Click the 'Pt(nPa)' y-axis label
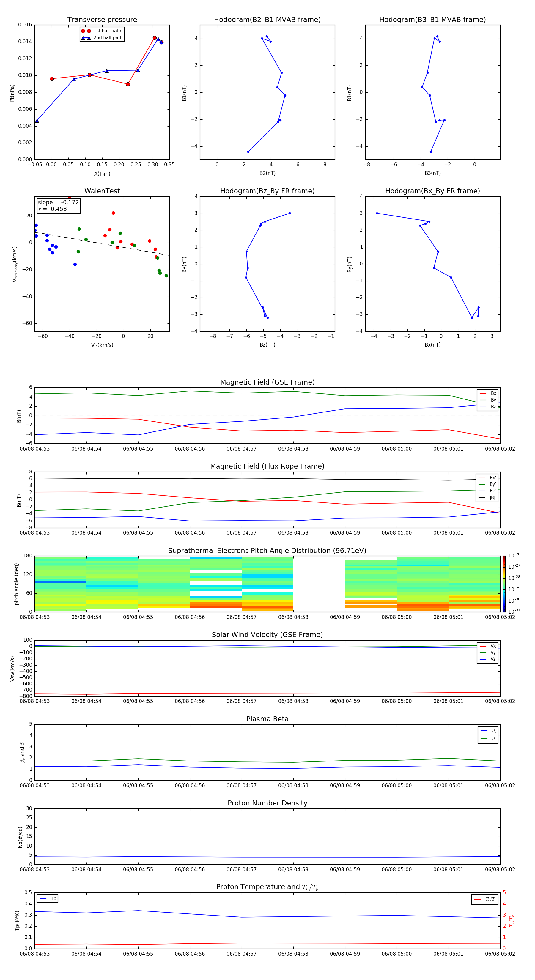Screen dimensions: 535x980 12,92
